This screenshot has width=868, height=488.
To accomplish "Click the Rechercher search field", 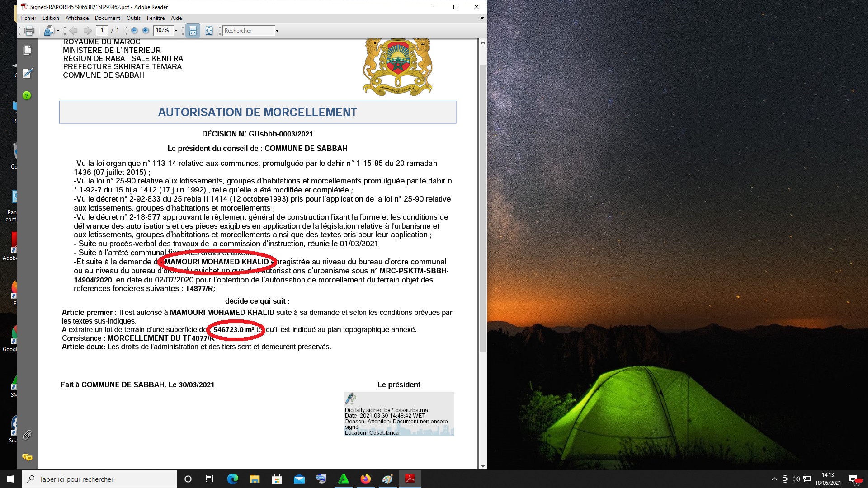I will pyautogui.click(x=249, y=31).
